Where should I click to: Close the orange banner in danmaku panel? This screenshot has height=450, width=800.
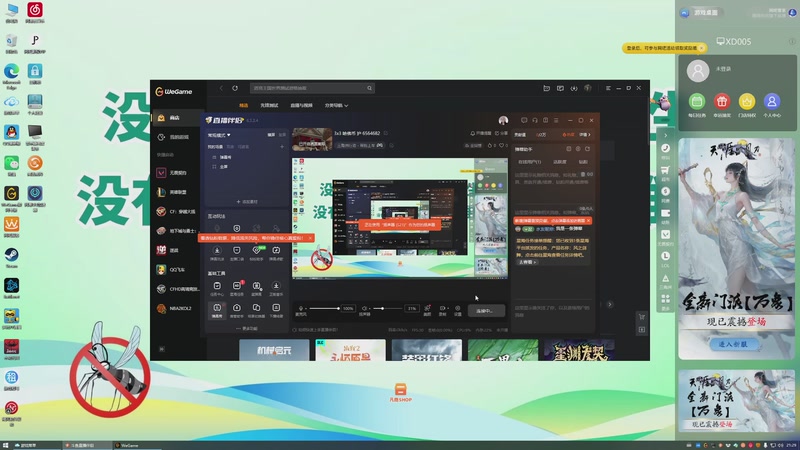(x=588, y=220)
